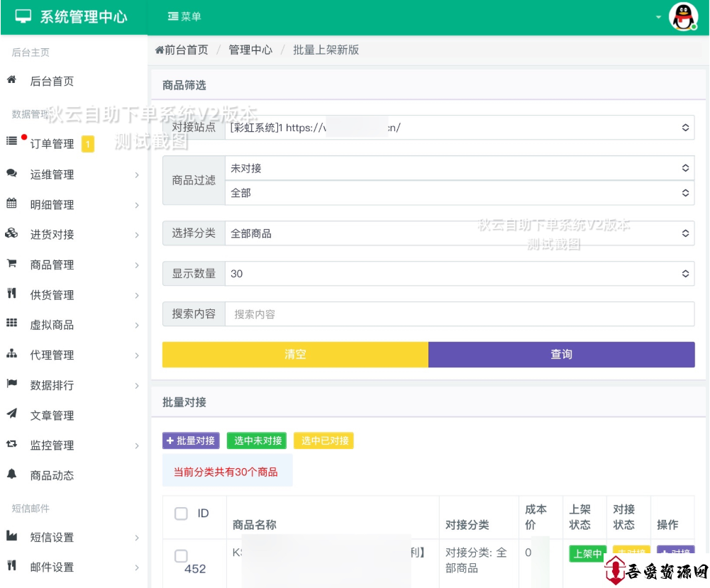Click the chat bubble icon for 运维管理

pos(11,173)
